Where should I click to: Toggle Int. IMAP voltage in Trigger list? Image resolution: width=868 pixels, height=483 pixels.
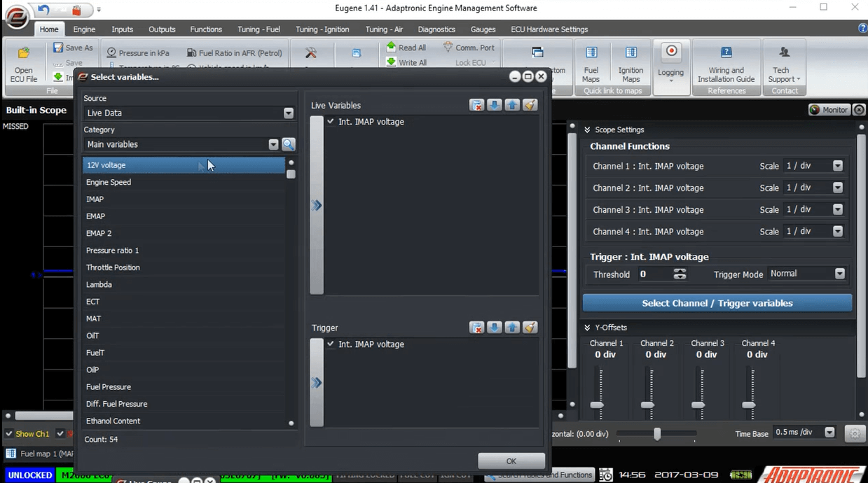(x=331, y=344)
